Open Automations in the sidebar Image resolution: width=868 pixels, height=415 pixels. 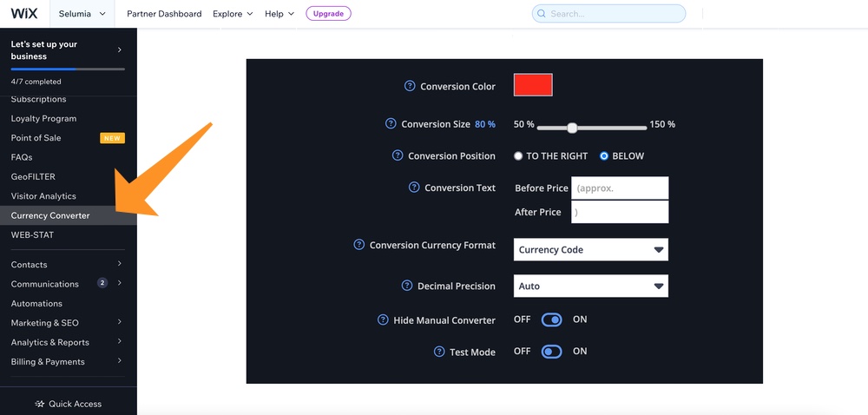point(36,303)
